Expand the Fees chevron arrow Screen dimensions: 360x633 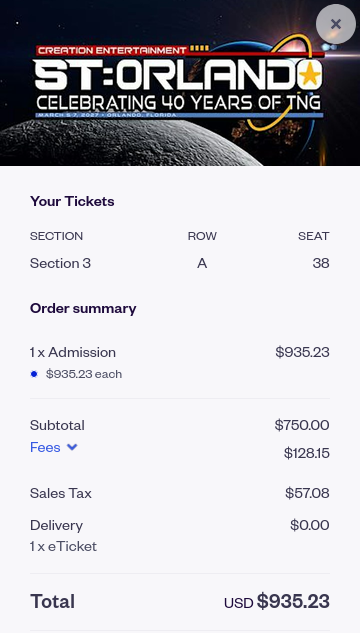point(72,447)
